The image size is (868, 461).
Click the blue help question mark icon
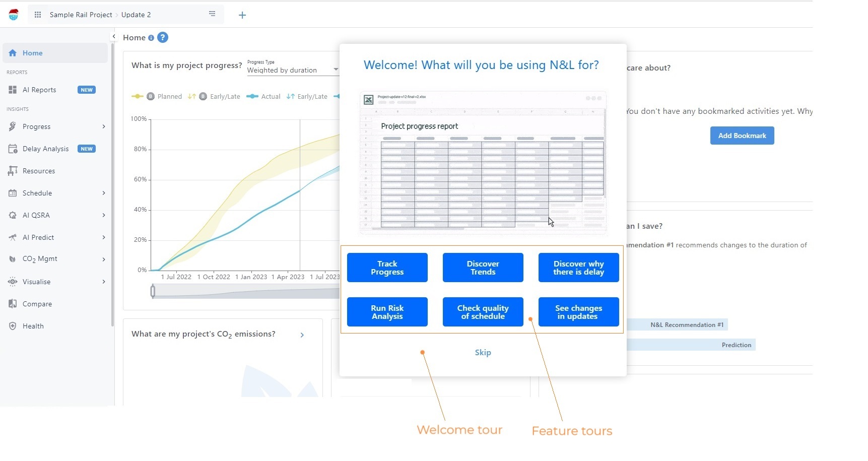click(163, 37)
